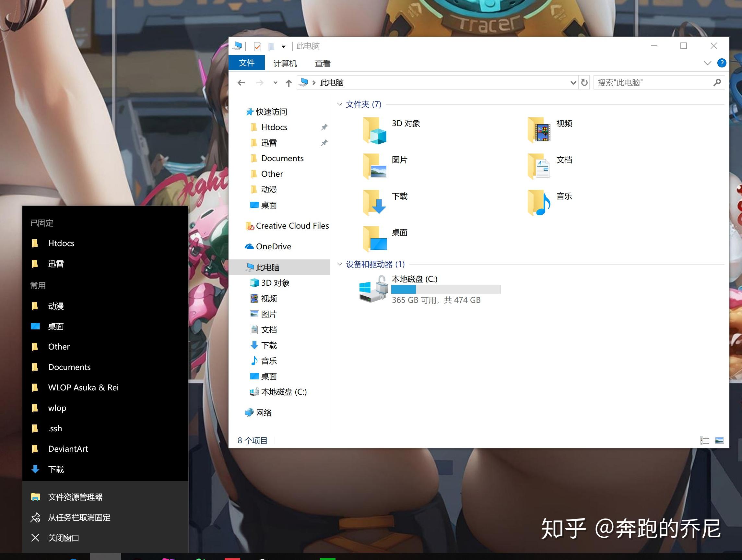The height and width of the screenshot is (560, 742).
Task: Open 此电脑 in the navigation tree
Action: [x=279, y=268]
